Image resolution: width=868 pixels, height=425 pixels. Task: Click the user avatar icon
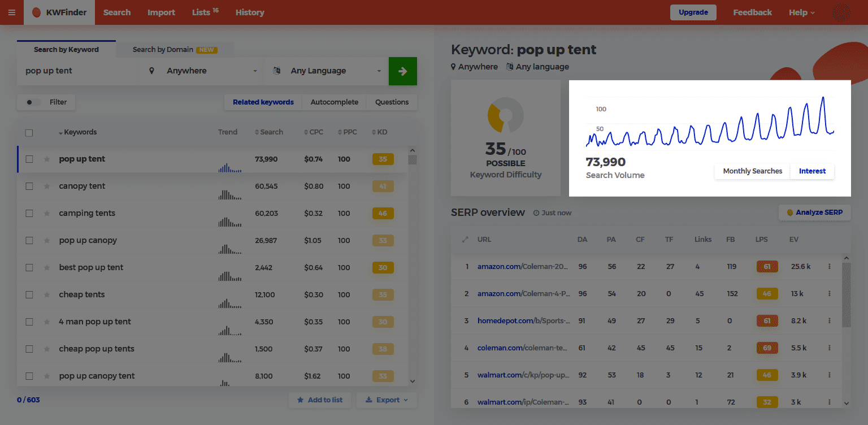click(842, 12)
